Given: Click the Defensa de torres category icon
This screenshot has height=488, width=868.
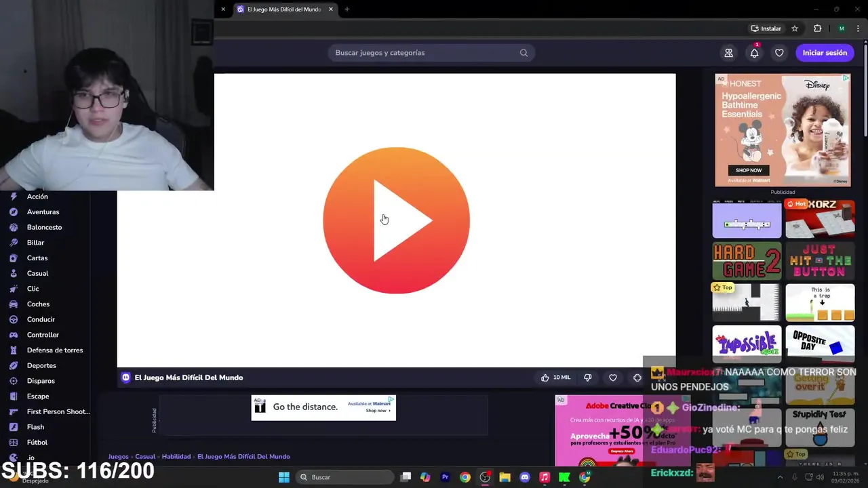Looking at the screenshot, I should pyautogui.click(x=13, y=350).
